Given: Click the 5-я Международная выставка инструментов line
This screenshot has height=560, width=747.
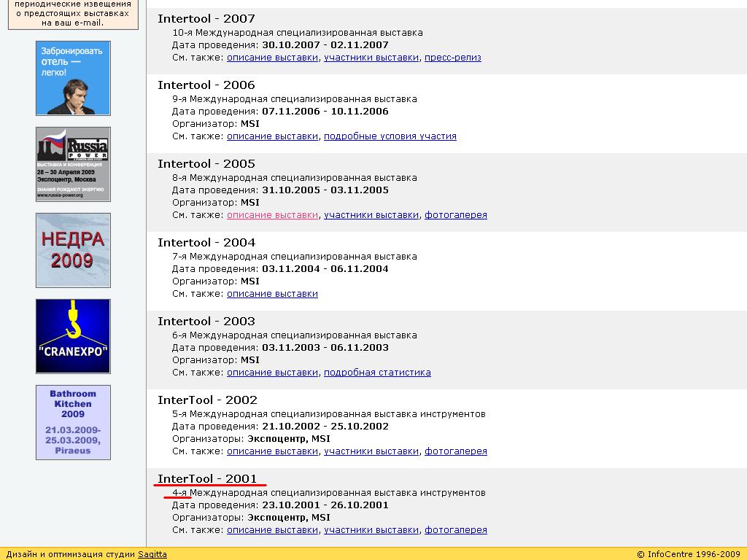Looking at the screenshot, I should point(329,414).
